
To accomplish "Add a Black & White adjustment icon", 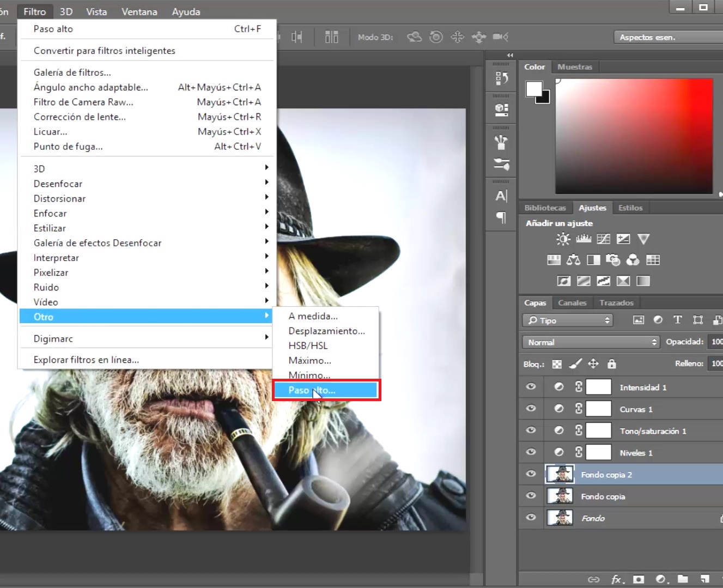I will (593, 260).
